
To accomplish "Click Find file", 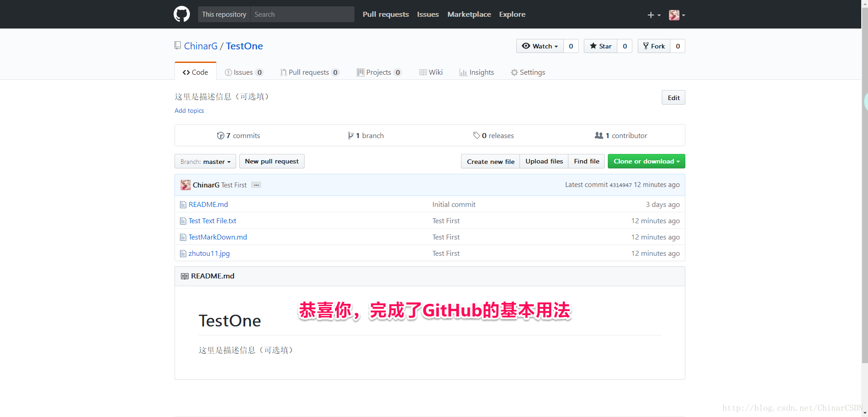I will tap(587, 161).
